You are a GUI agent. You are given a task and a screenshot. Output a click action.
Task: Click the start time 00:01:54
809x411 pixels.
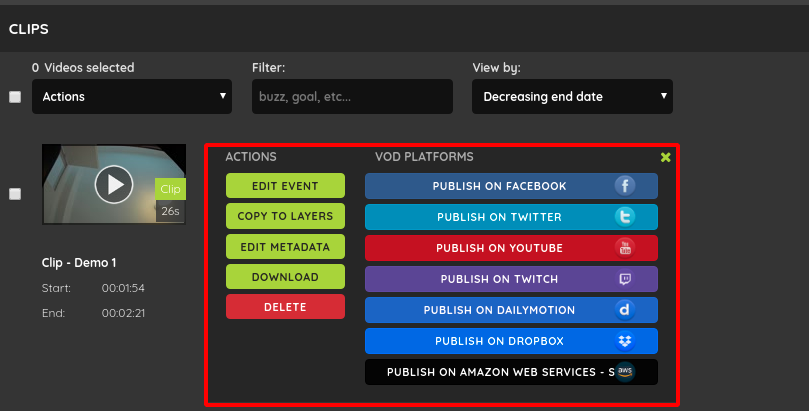123,288
